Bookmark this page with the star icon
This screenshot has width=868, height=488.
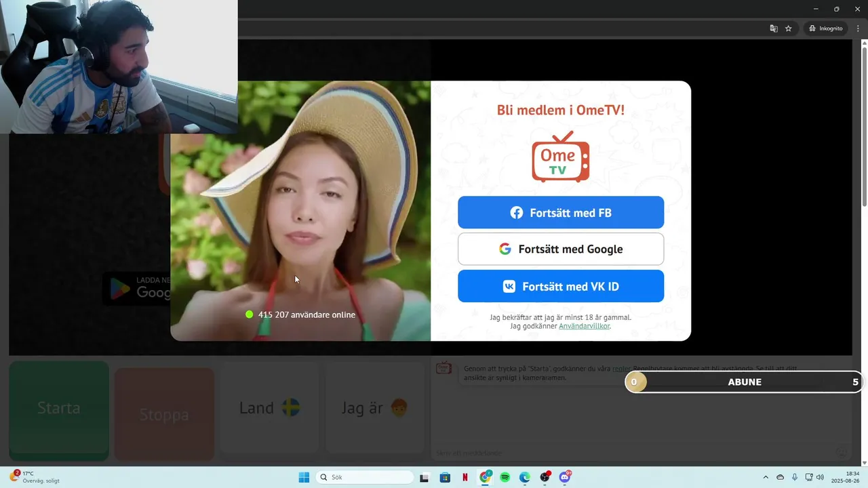click(789, 28)
